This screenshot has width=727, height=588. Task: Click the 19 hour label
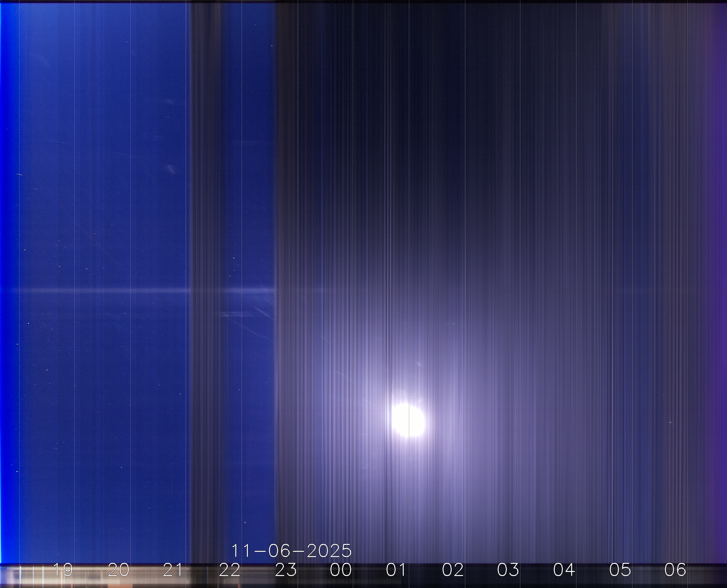click(63, 570)
